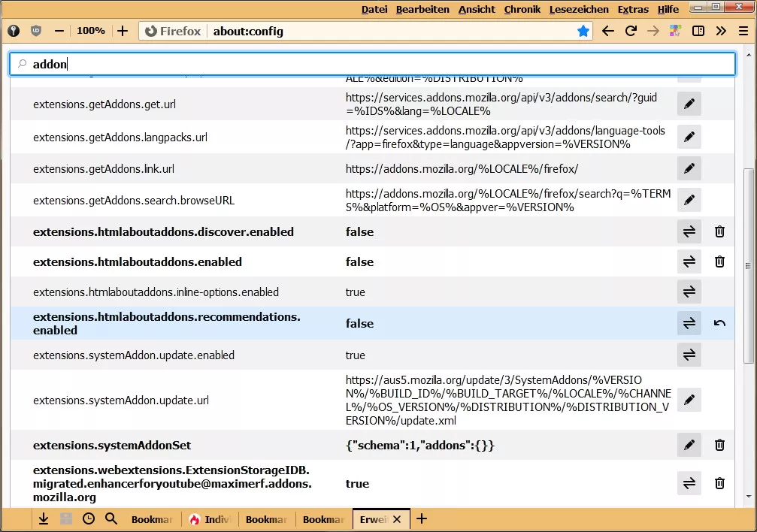
Task: Click the bookmark star in address bar
Action: [583, 31]
